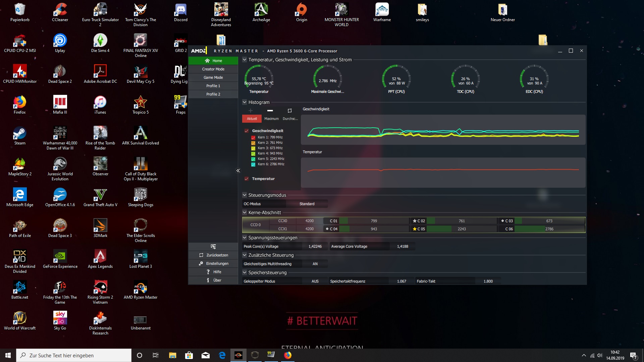Click Kern 6 cyan color swatch

point(253,164)
